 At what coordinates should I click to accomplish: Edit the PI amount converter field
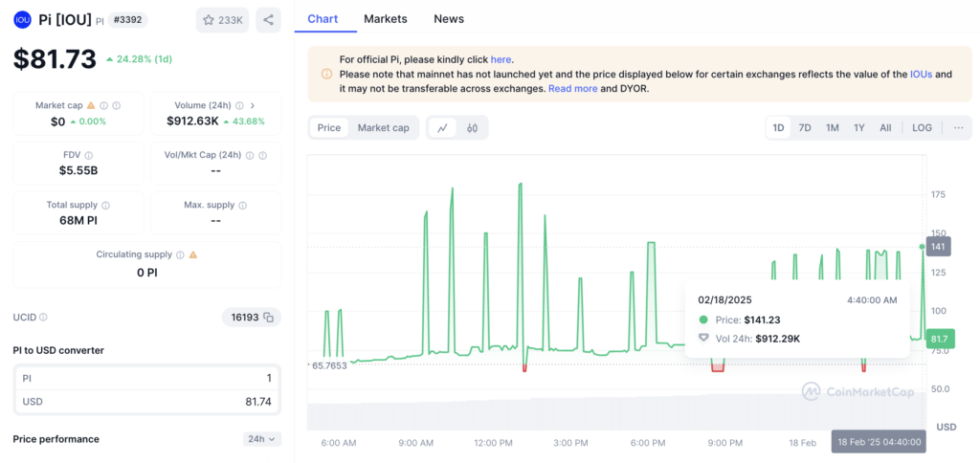[146, 379]
